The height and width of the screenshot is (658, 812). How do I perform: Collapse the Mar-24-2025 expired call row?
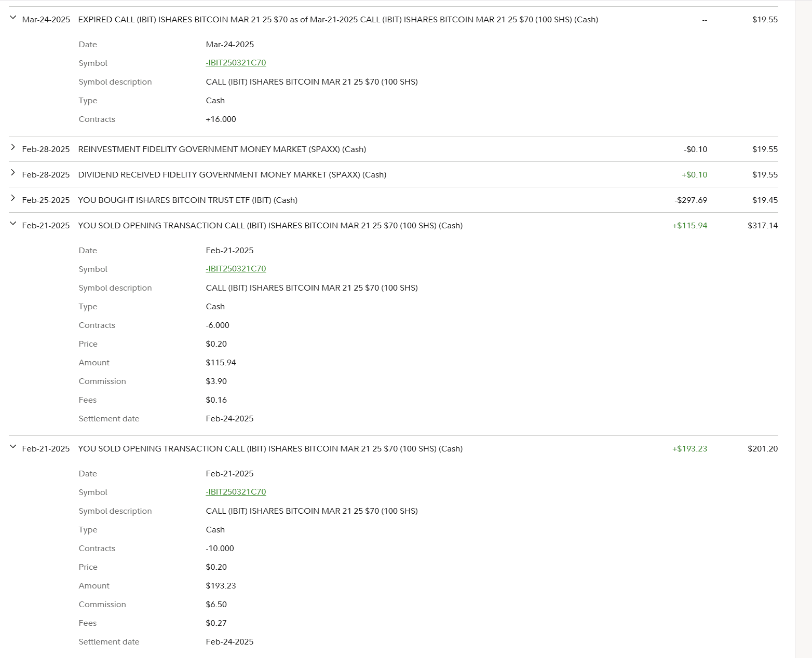tap(13, 18)
